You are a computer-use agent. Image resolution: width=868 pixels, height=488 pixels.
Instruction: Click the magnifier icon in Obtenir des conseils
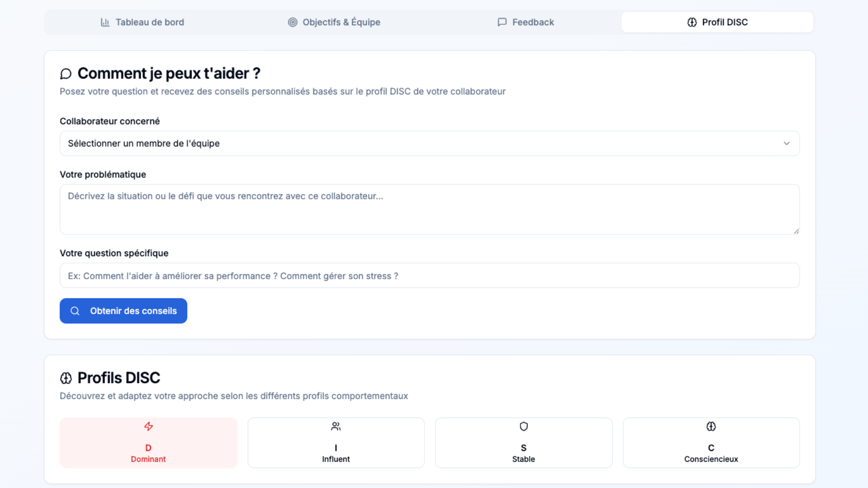click(75, 311)
